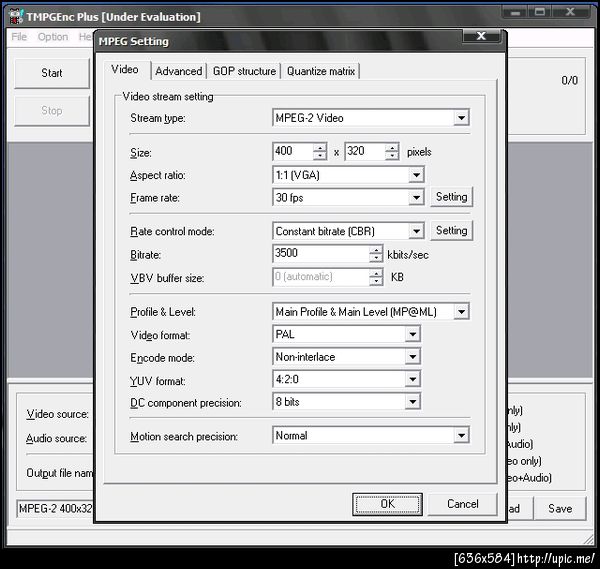Decrease the Bitrate with down arrow

pyautogui.click(x=376, y=258)
